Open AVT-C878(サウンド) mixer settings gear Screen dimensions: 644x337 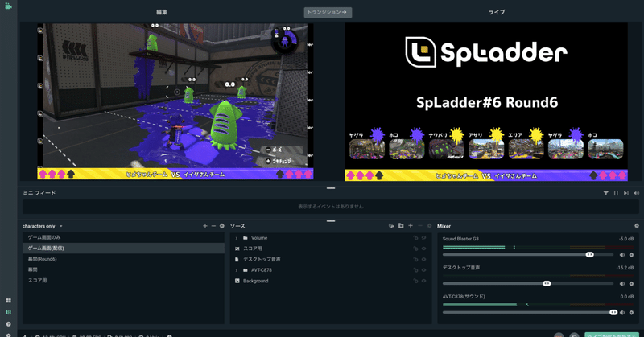(631, 312)
